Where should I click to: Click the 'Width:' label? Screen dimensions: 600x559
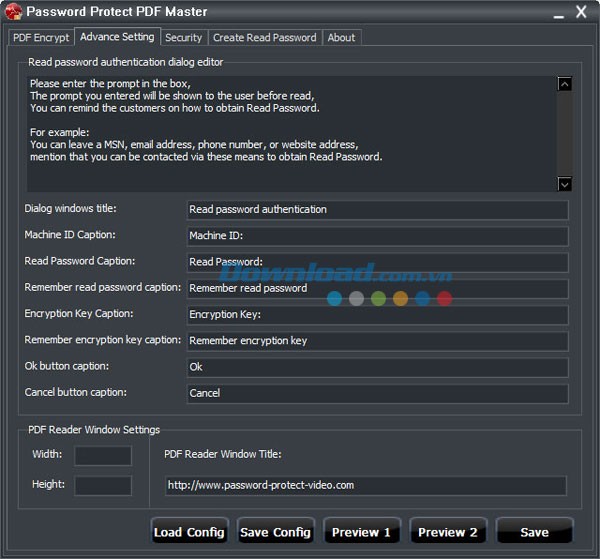[x=47, y=454]
